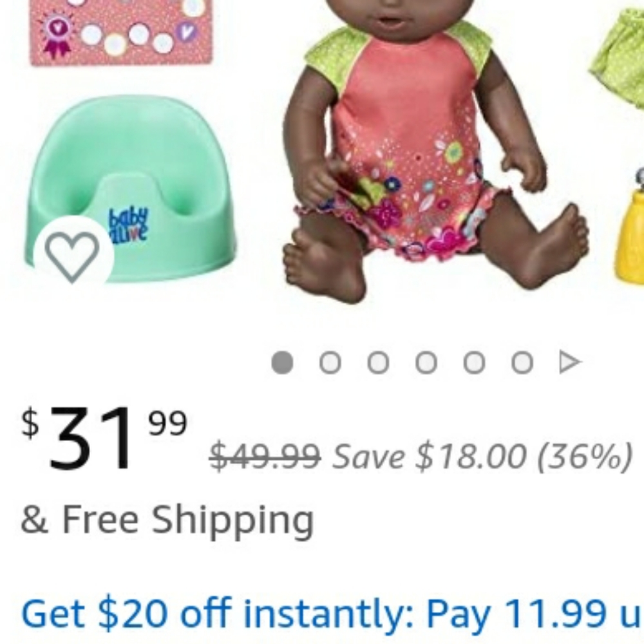Show the sixth carousel image dot
Viewport: 644px width, 644px height.
(522, 363)
